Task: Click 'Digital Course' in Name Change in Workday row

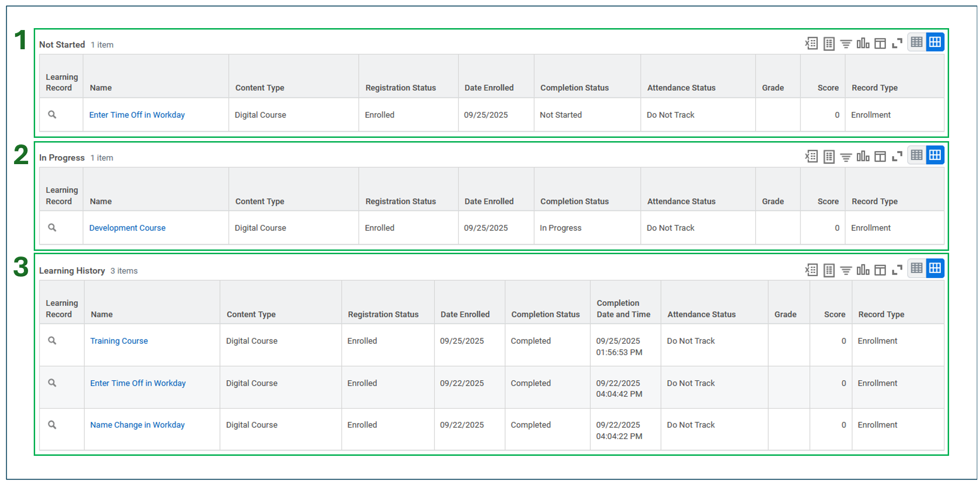Action: (252, 425)
